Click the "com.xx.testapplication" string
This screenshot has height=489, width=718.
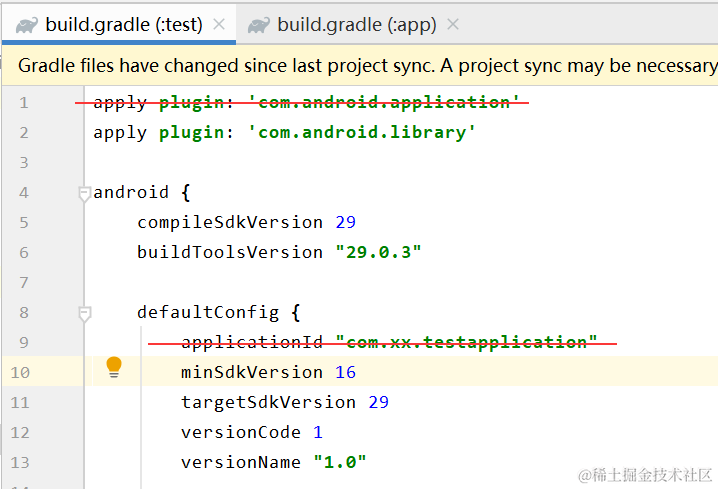pyautogui.click(x=466, y=342)
